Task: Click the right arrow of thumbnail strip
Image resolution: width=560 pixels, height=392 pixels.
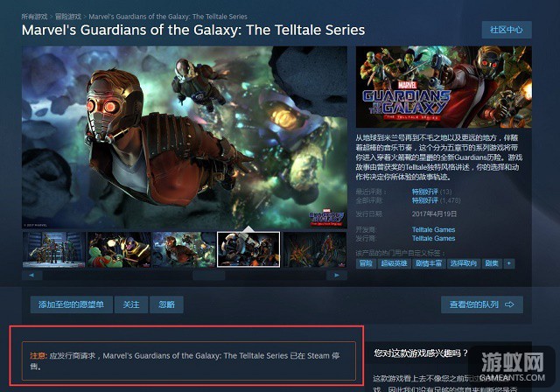Action: [336, 276]
